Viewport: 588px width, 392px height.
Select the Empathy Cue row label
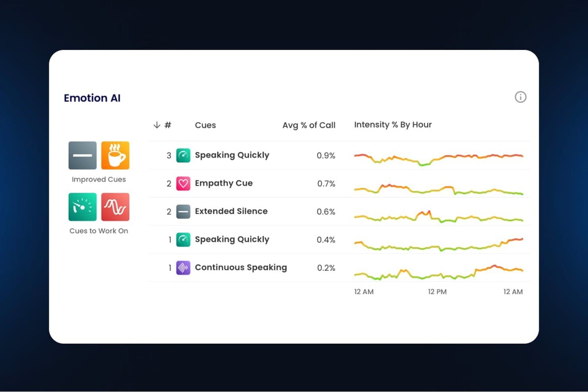click(224, 183)
